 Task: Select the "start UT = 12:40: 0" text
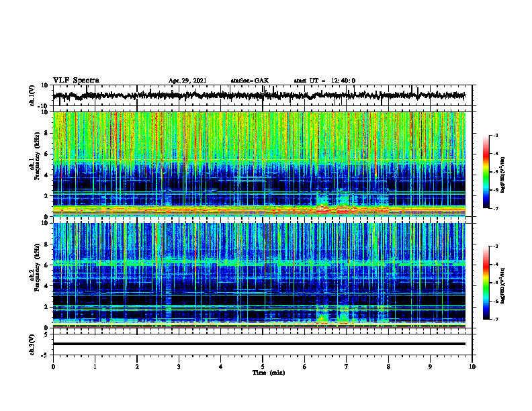pos(324,81)
